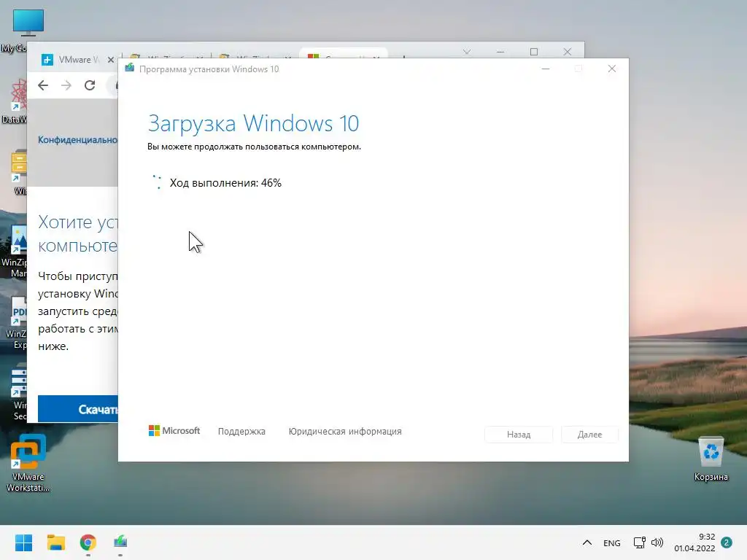The image size is (747, 560).
Task: Minimize the Windows 10 Setup window
Action: coord(546,69)
